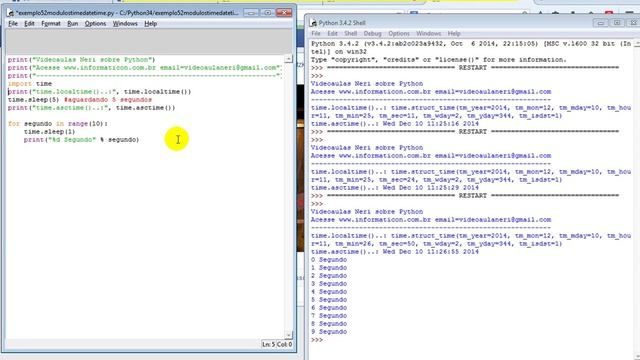Click 'Wed Dec 10 11:25:16 2014' asctime output
Viewport: 640px width, 360px height.
coord(431,124)
